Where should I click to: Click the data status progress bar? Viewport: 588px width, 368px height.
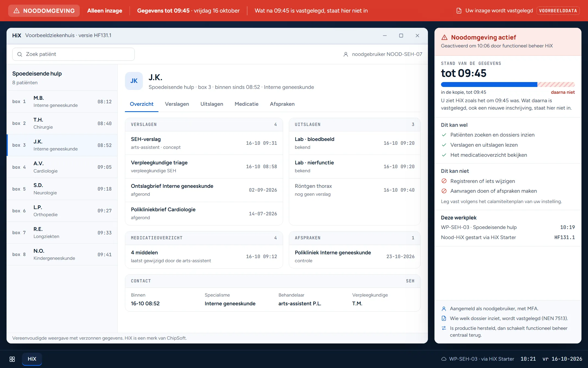point(508,85)
